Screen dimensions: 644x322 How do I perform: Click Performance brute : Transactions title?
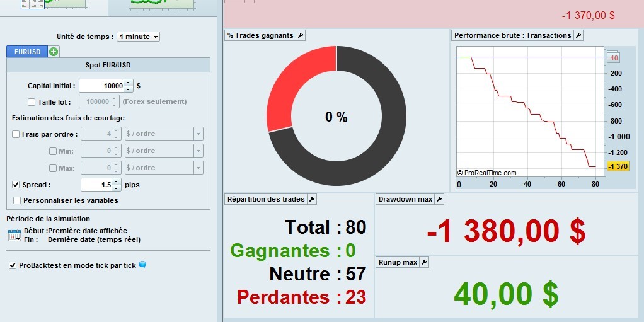pyautogui.click(x=512, y=35)
